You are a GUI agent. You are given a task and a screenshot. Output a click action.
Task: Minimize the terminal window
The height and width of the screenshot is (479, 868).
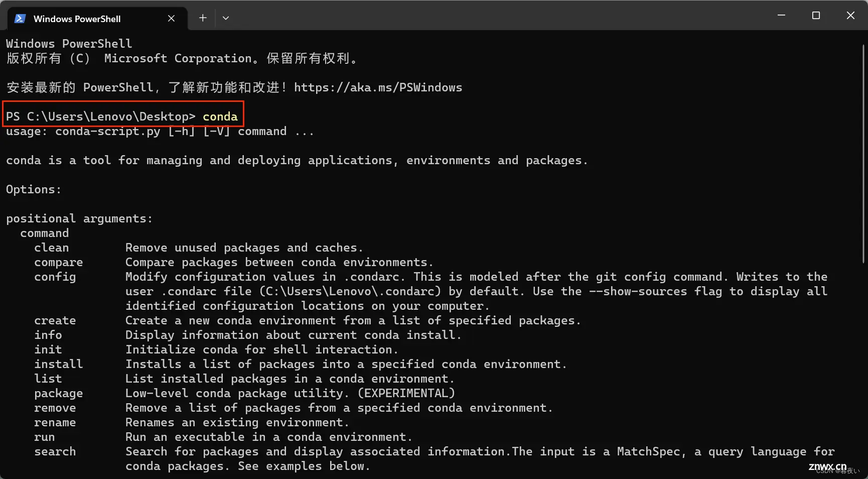click(x=781, y=16)
